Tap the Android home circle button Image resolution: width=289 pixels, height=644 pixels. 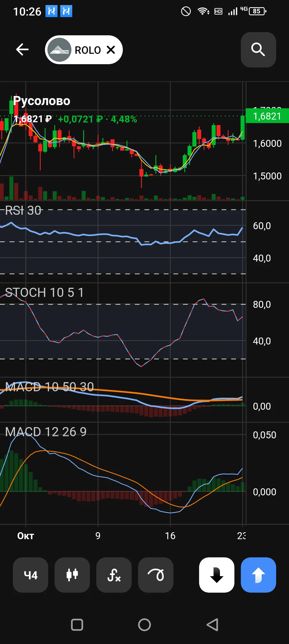pyautogui.click(x=144, y=625)
